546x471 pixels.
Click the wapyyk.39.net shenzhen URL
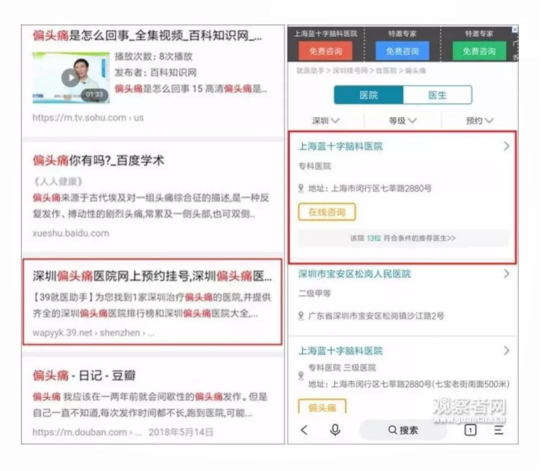pos(93,333)
